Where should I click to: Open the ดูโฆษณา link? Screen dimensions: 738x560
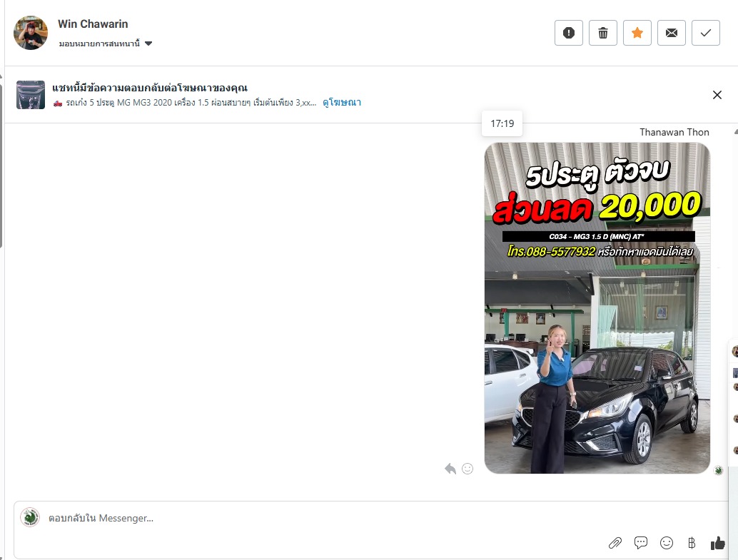(x=342, y=102)
